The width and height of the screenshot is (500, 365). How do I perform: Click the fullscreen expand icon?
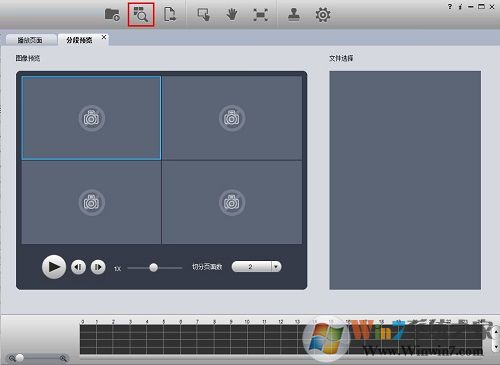pos(260,15)
